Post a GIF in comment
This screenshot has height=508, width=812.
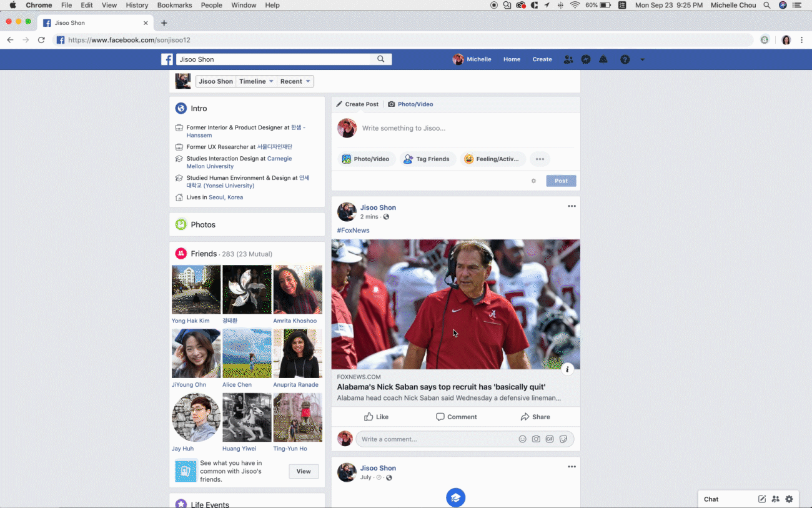click(x=550, y=439)
